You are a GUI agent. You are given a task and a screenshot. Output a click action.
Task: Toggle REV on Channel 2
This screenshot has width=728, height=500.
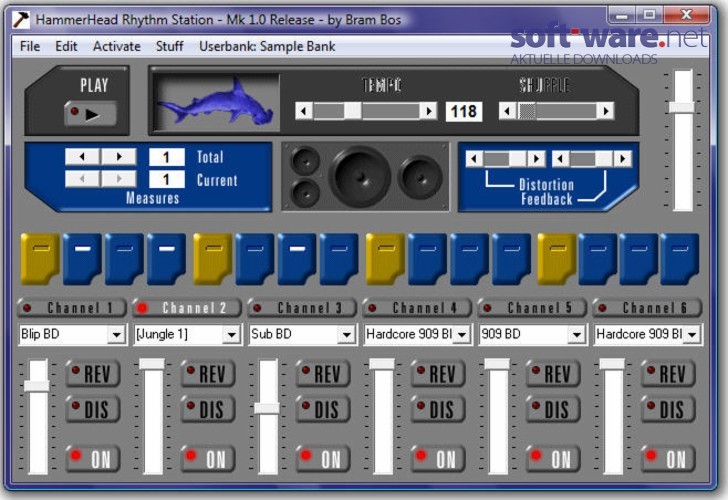pos(208,374)
